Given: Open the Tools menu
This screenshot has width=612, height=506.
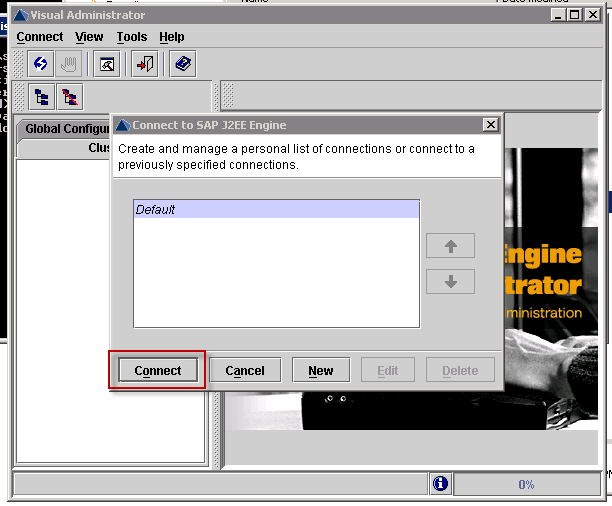Looking at the screenshot, I should pos(132,37).
